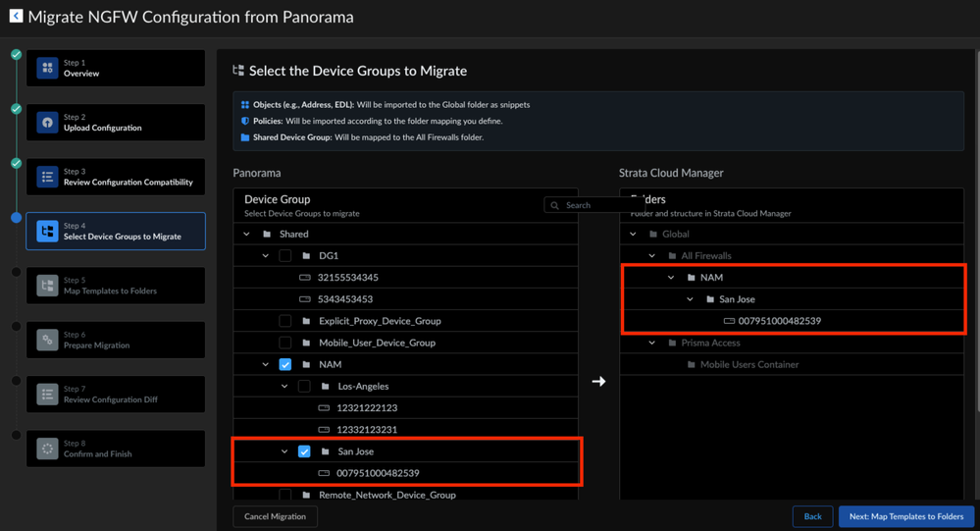The width and height of the screenshot is (980, 531).
Task: Click inside the Device Group search field
Action: click(x=594, y=205)
